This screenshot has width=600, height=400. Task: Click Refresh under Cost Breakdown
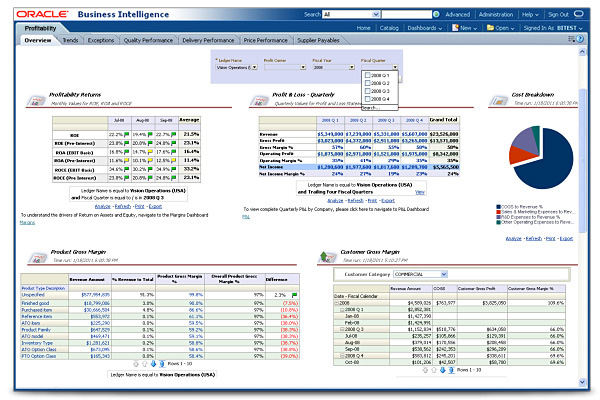pyautogui.click(x=533, y=238)
